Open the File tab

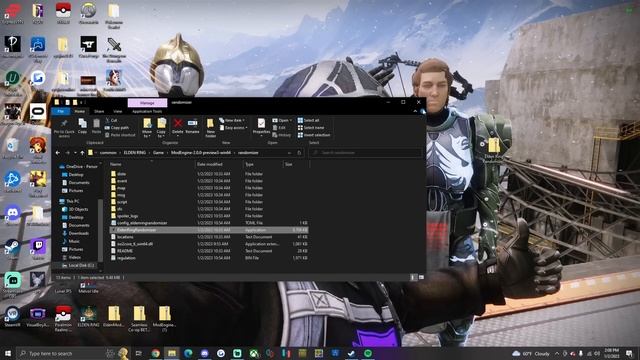[x=60, y=111]
